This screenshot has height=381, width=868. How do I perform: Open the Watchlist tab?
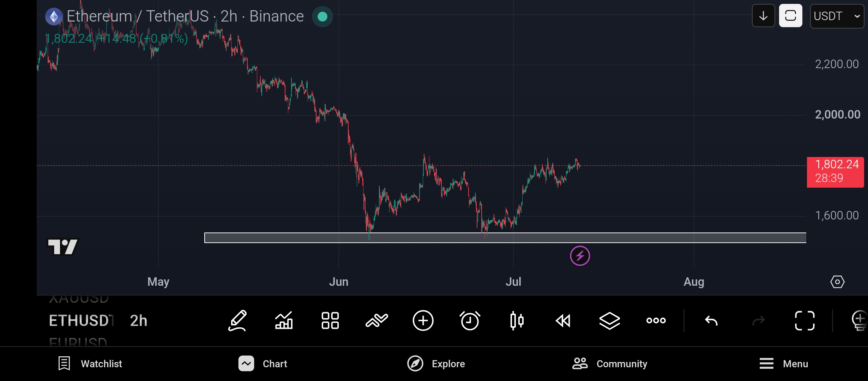pyautogui.click(x=90, y=364)
